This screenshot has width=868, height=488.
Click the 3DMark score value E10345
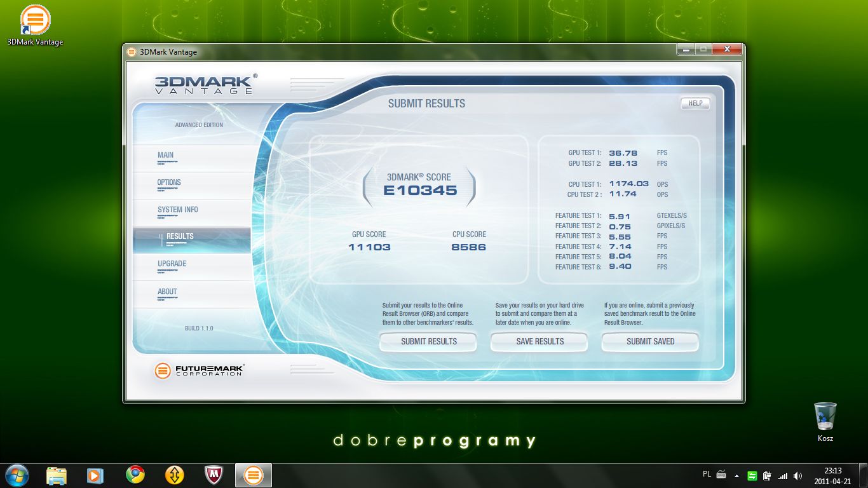click(420, 190)
